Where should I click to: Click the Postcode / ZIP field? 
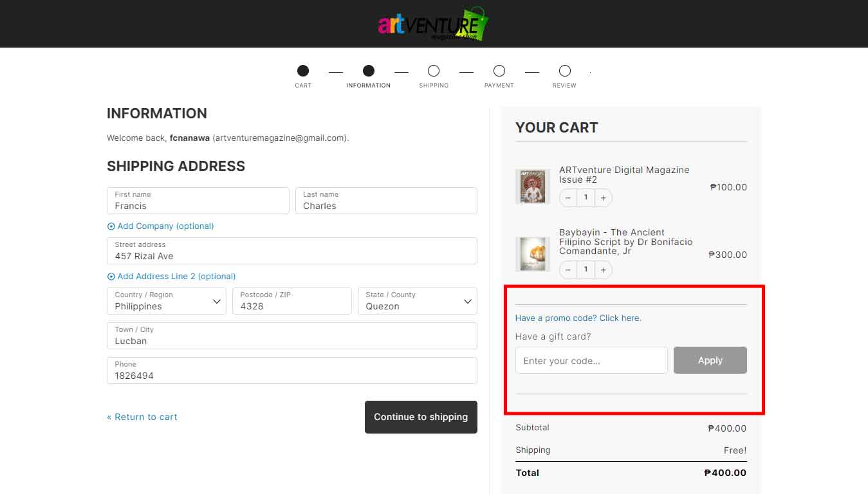tap(292, 301)
